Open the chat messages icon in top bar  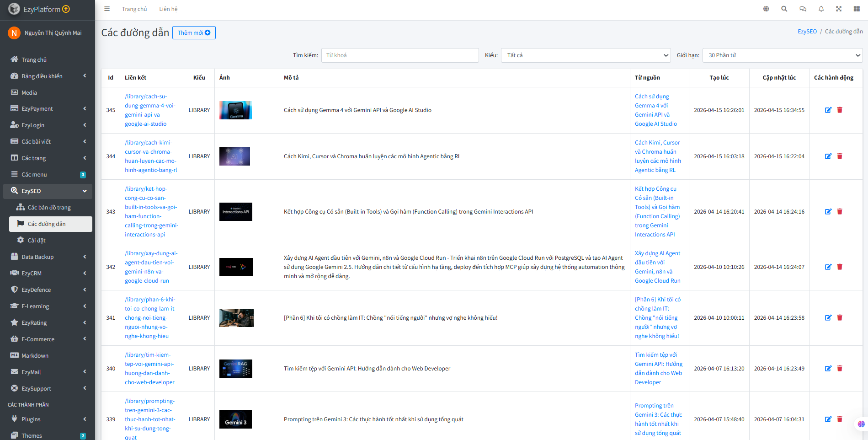803,9
